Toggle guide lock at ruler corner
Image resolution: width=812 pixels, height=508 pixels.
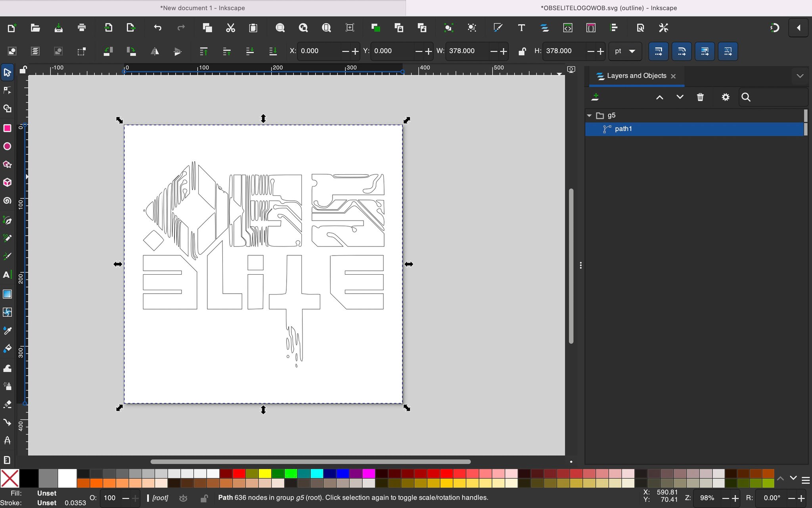click(x=23, y=70)
